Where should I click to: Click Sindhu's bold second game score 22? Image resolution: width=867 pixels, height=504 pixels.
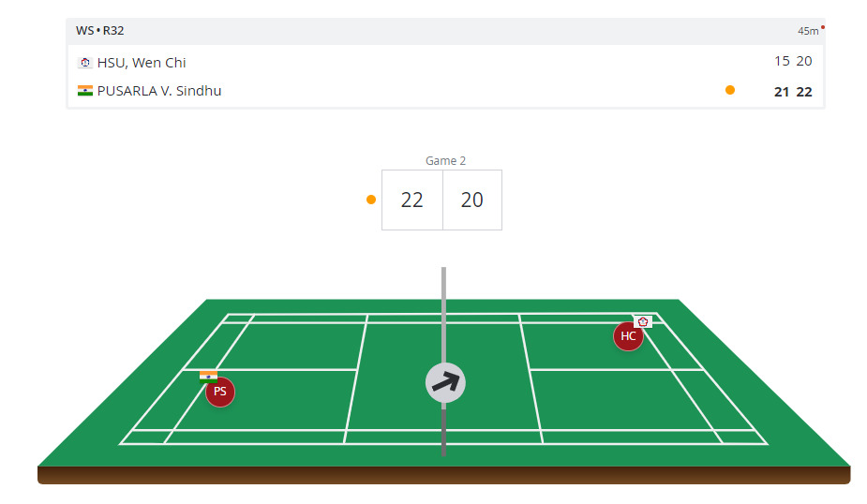tap(804, 92)
